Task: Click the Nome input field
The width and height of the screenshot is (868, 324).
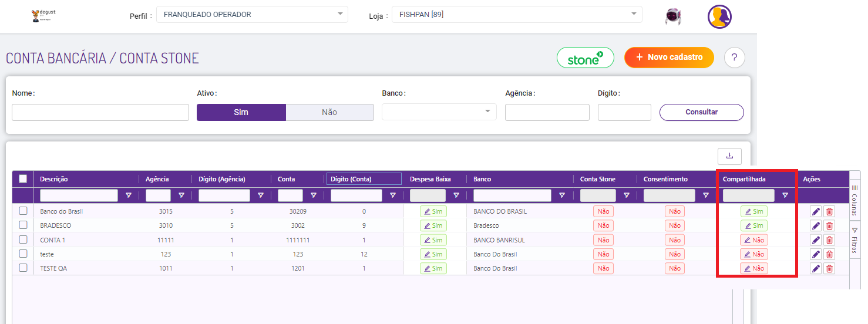Action: coord(100,112)
